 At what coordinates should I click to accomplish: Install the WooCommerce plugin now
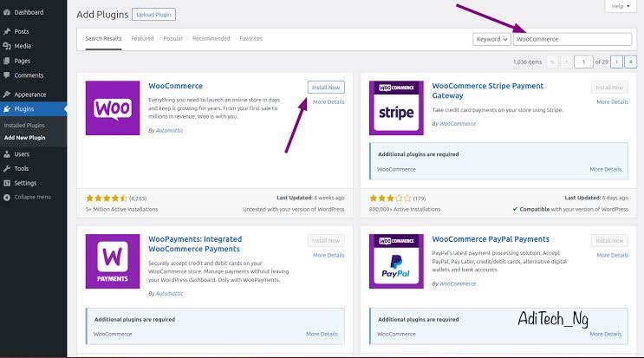pyautogui.click(x=326, y=87)
